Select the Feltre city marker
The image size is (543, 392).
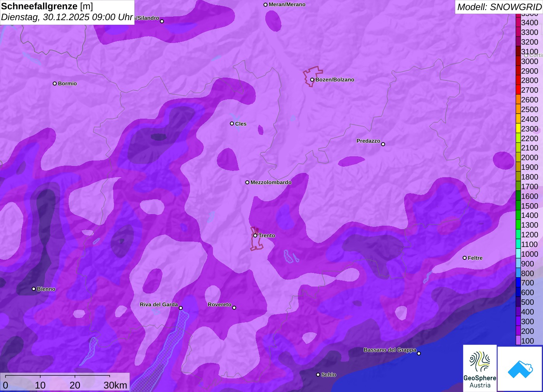465,258
